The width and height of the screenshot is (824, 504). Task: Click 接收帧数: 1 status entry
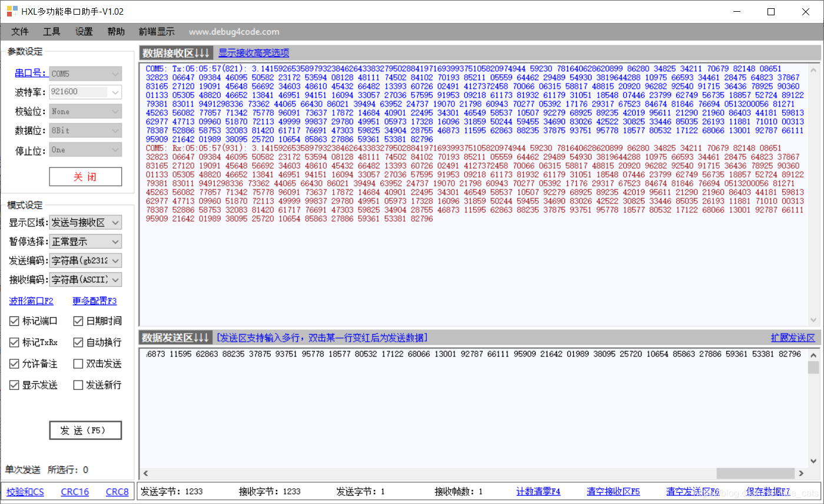[x=458, y=492]
